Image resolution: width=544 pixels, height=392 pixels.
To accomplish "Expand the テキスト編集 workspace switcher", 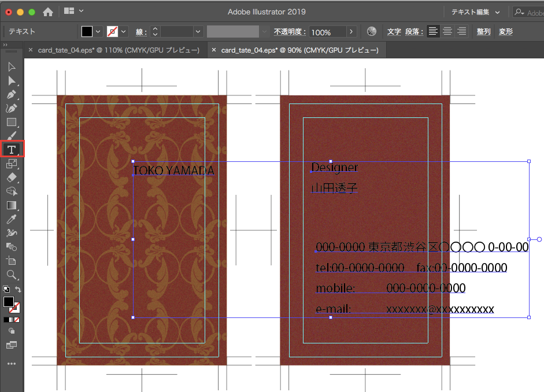I will coord(475,12).
